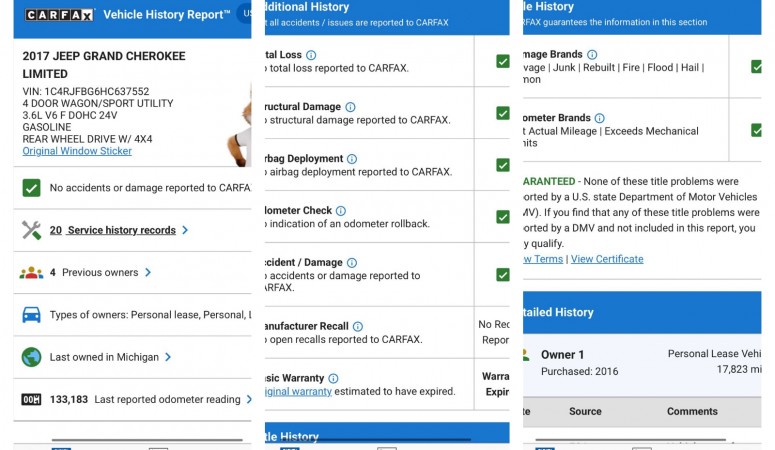Toggle the Total Loss green checkbox

pyautogui.click(x=502, y=61)
